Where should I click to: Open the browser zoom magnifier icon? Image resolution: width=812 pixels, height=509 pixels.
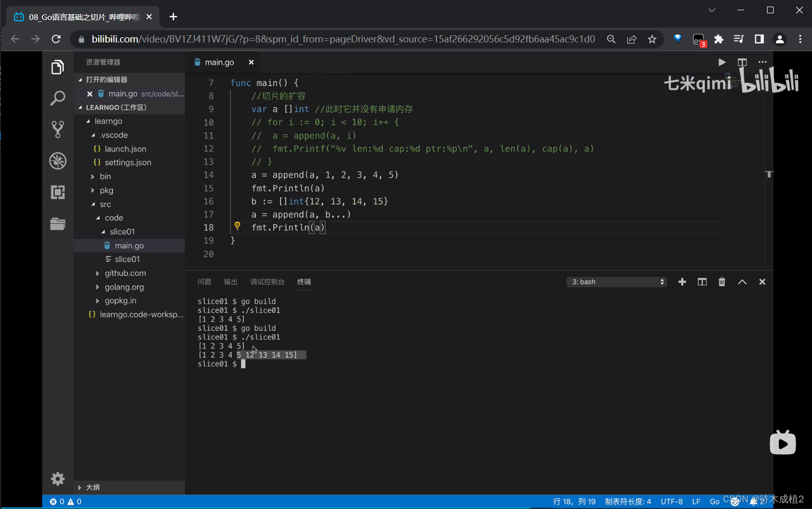tap(611, 39)
